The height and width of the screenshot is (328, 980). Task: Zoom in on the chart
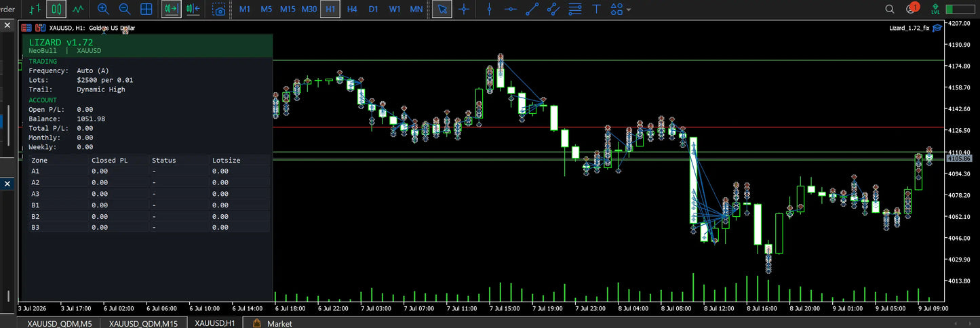tap(103, 9)
